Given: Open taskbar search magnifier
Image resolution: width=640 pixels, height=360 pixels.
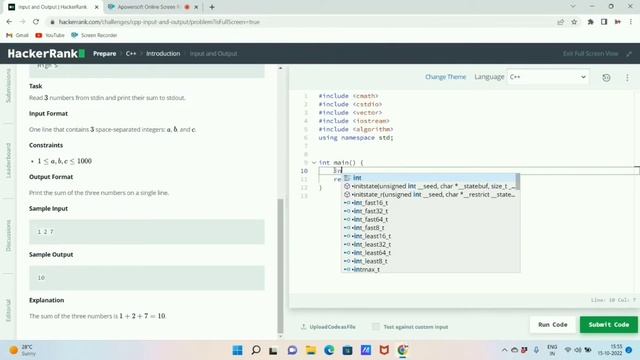Looking at the screenshot, I should point(256,350).
